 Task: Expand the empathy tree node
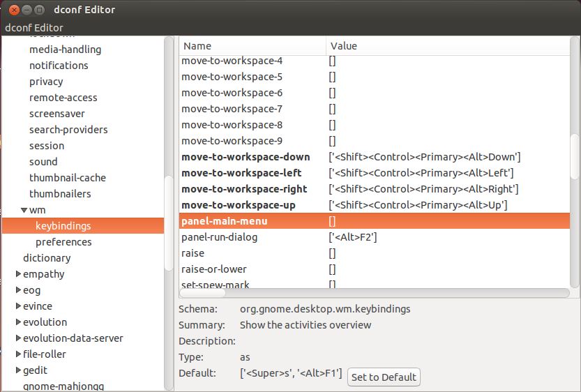(18, 274)
